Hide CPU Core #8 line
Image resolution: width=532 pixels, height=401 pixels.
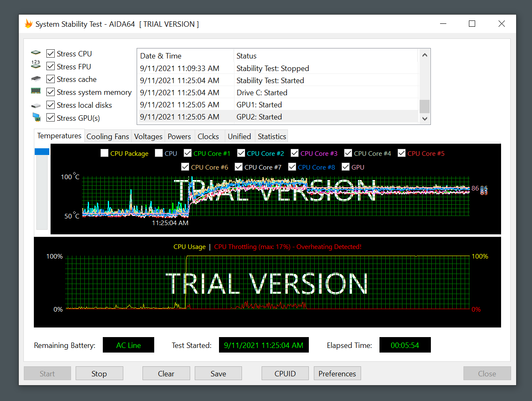(x=292, y=167)
